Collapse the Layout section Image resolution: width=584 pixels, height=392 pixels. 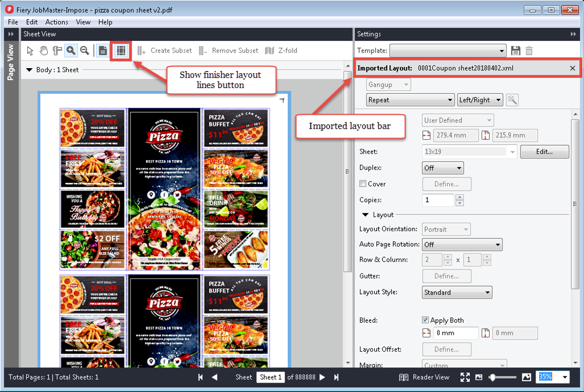(365, 215)
